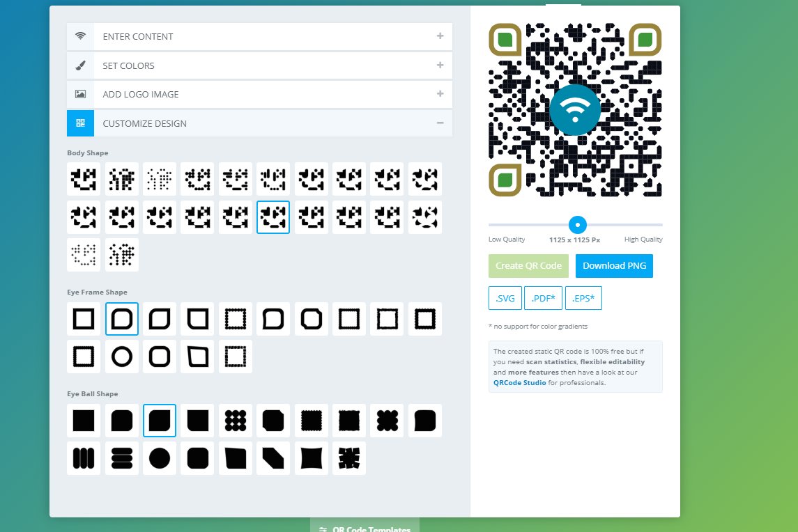Image resolution: width=798 pixels, height=532 pixels.
Task: Choose the solid circle eye ball
Action: [x=160, y=458]
